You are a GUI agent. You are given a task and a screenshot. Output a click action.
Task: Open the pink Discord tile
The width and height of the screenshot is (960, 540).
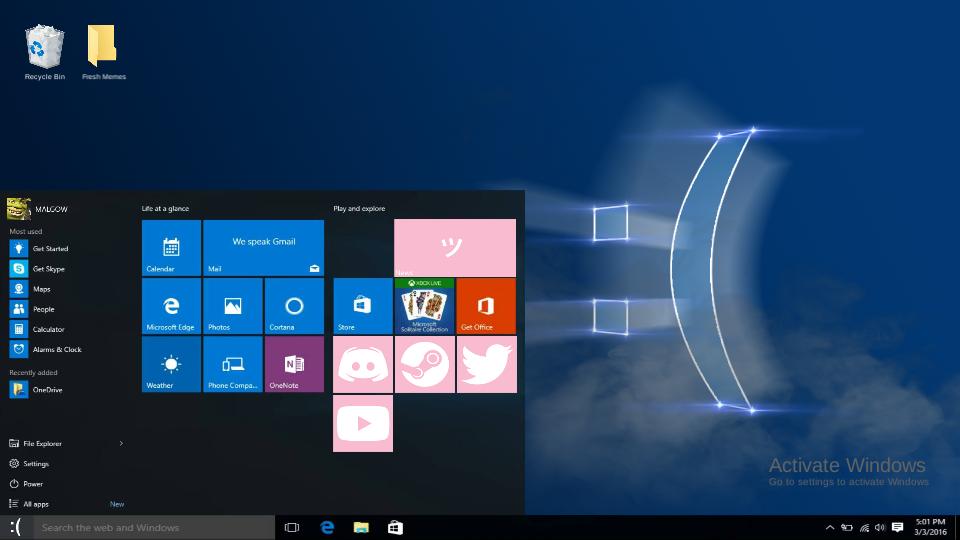pyautogui.click(x=362, y=365)
